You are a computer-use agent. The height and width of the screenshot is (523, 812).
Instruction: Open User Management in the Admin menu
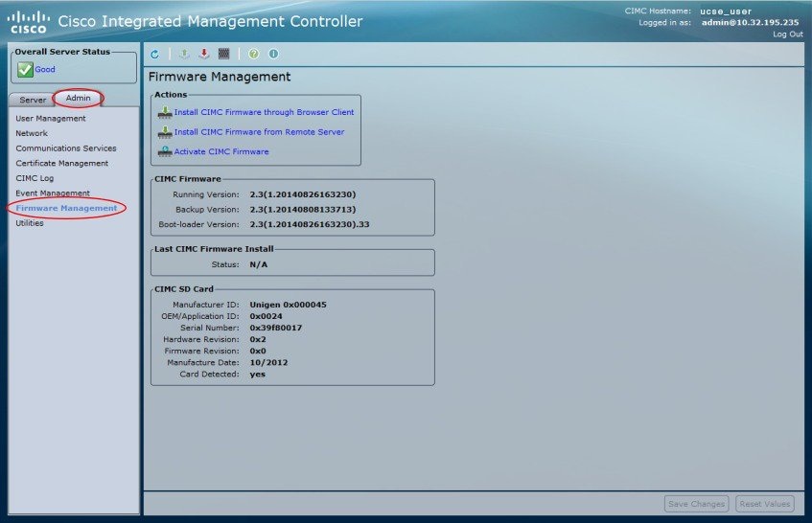tap(51, 118)
